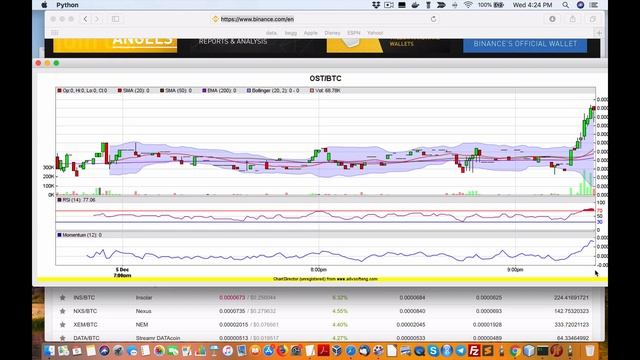Click the NEM coin name

pyautogui.click(x=142, y=324)
